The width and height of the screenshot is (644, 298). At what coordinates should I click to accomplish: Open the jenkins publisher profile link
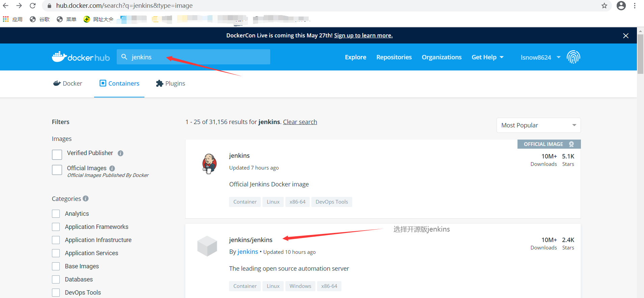click(x=248, y=251)
